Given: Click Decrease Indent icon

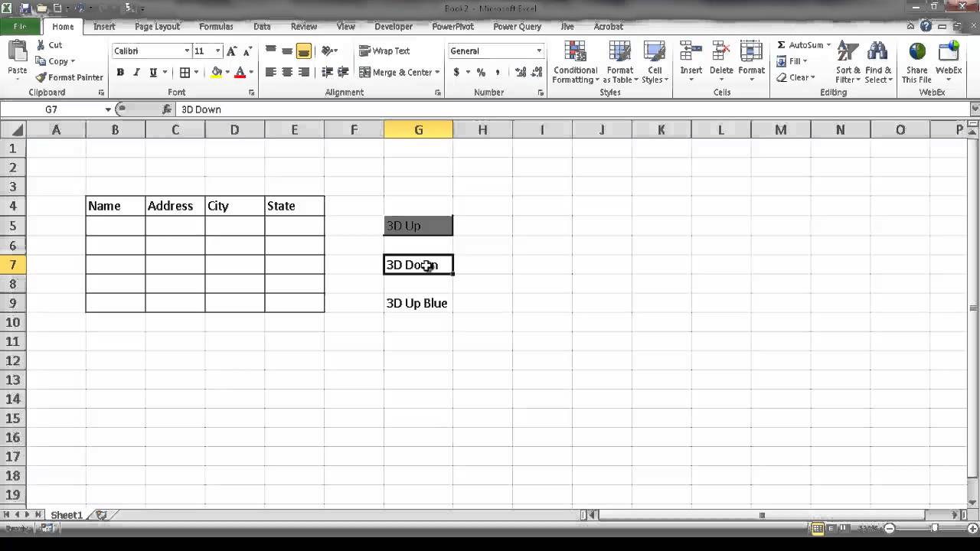Looking at the screenshot, I should click(328, 73).
